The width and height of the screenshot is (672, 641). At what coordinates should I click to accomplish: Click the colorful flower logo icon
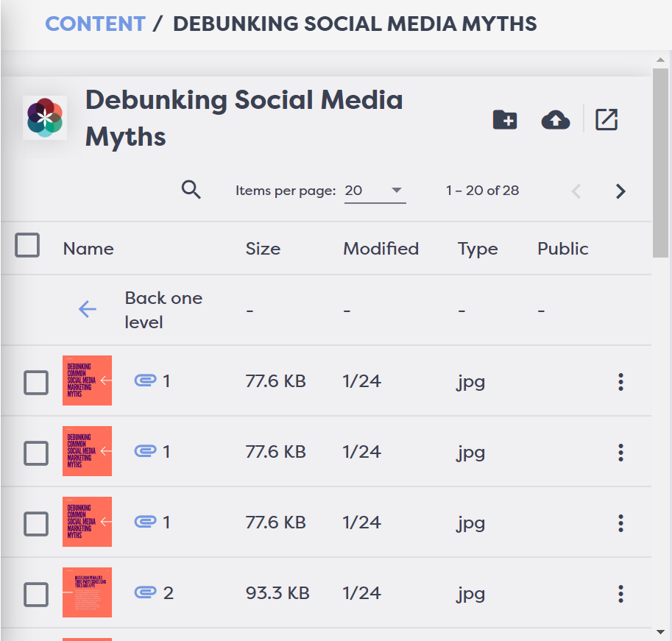coord(45,118)
